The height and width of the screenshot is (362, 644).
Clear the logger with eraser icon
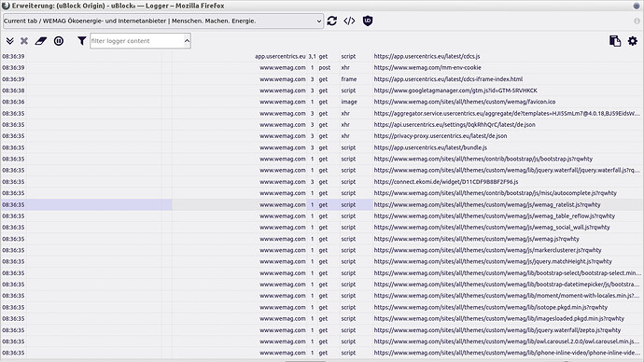(41, 41)
